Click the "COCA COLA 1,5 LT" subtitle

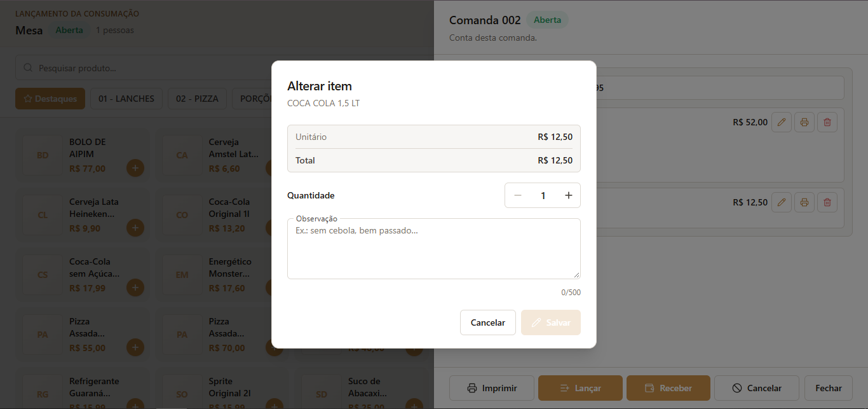click(323, 103)
